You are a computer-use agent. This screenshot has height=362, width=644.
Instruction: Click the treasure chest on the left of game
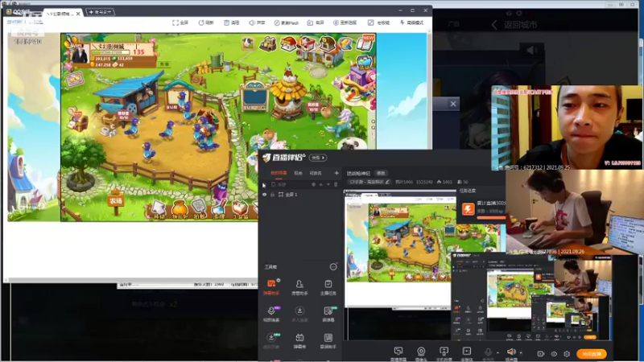[77, 121]
